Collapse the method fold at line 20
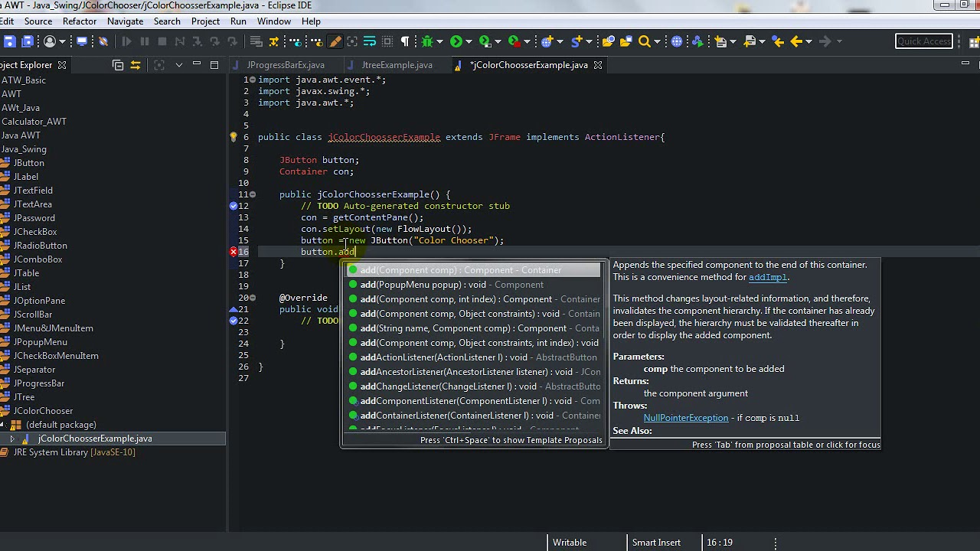980x551 pixels. 253,298
